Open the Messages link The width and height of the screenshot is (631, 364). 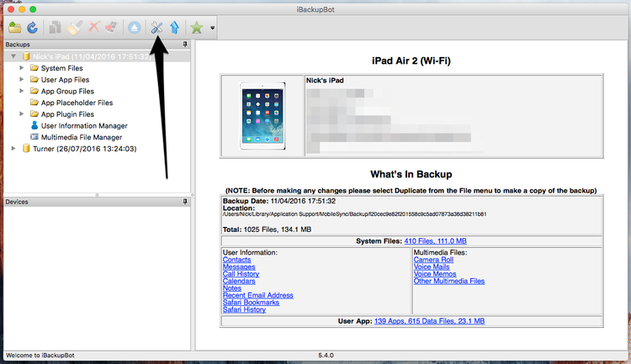(x=239, y=266)
